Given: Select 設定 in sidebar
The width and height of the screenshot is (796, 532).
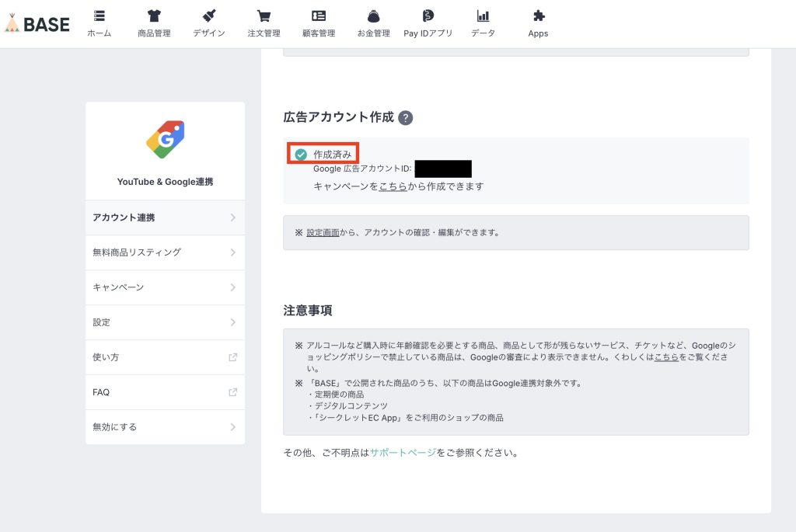Looking at the screenshot, I should 165,322.
